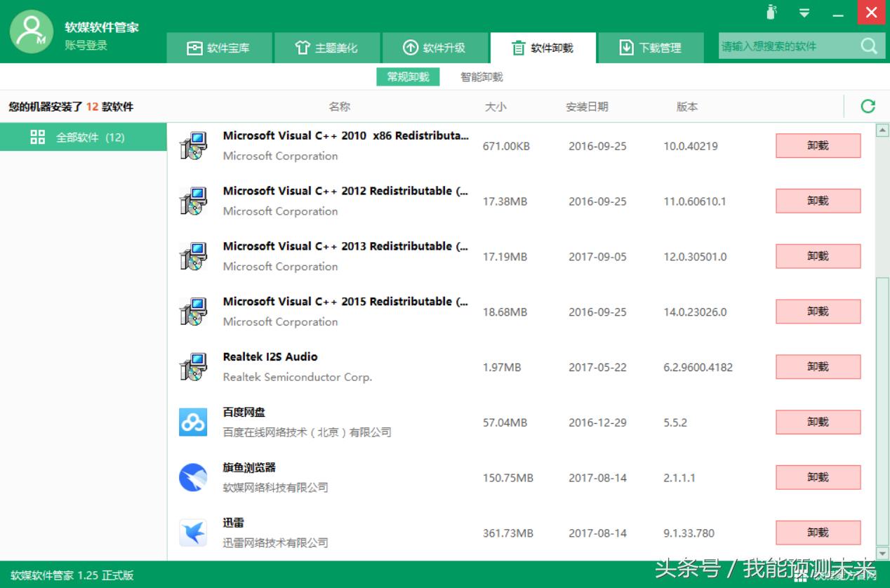Open the title bar dropdown arrow menu

click(804, 12)
